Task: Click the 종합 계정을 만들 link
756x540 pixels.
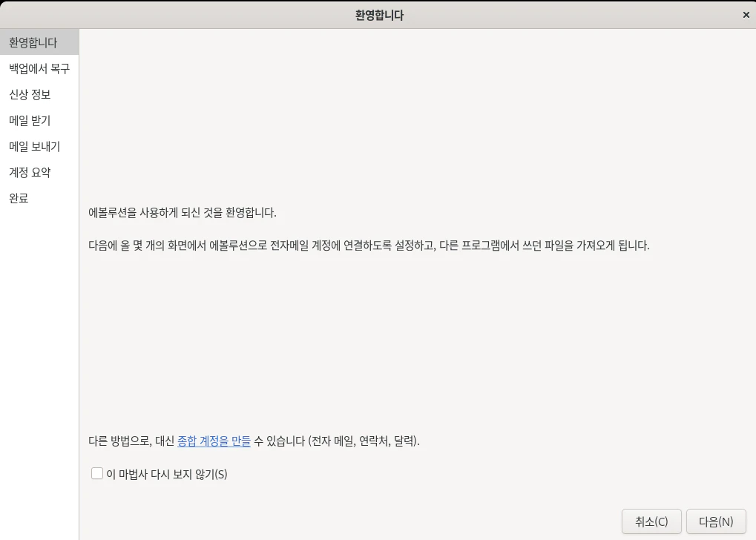Action: click(214, 441)
